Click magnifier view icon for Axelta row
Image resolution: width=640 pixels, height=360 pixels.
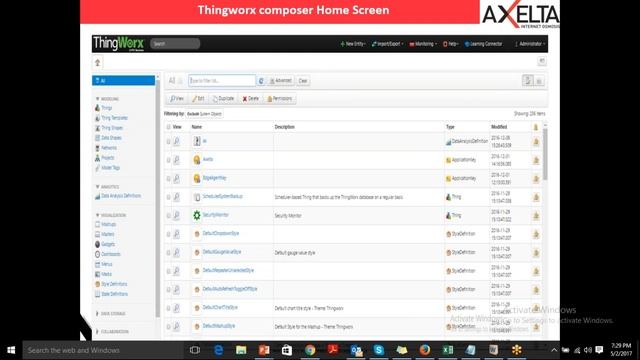[x=176, y=160]
